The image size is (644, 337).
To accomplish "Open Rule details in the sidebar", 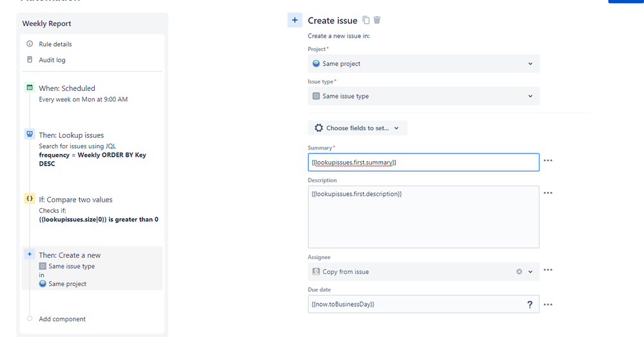I will (55, 44).
